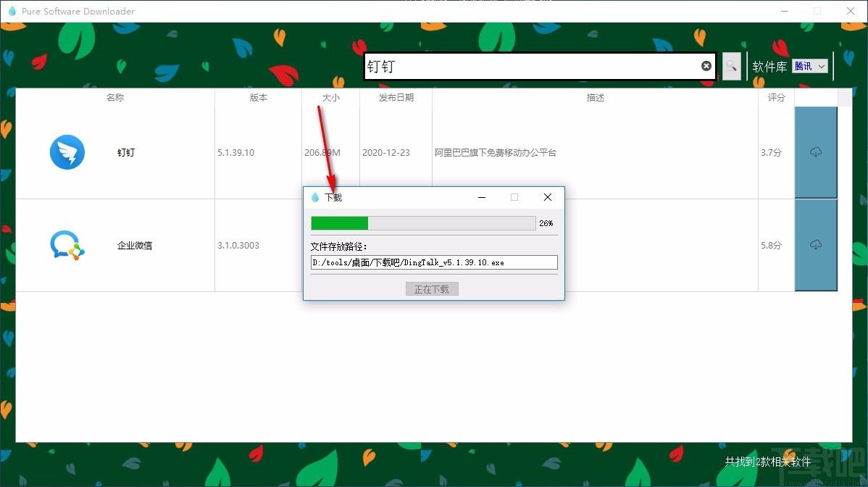
Task: Select the 企业微信 name cell
Action: 135,245
